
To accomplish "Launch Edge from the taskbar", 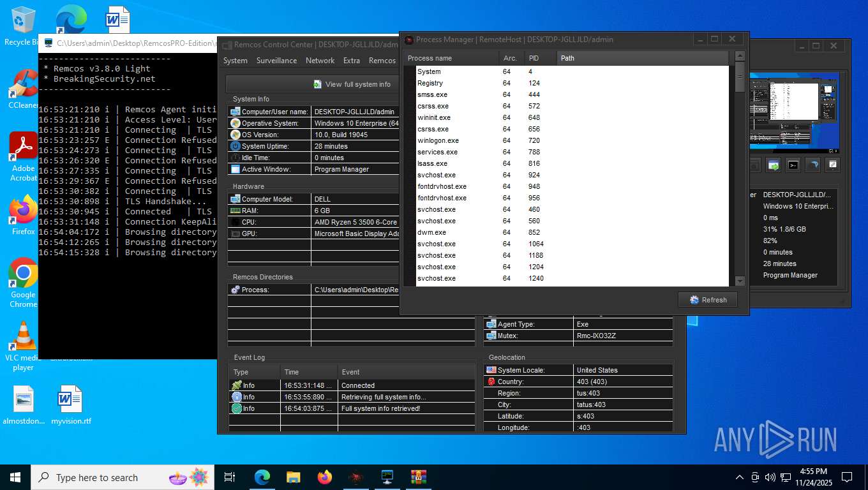I will coord(262,477).
